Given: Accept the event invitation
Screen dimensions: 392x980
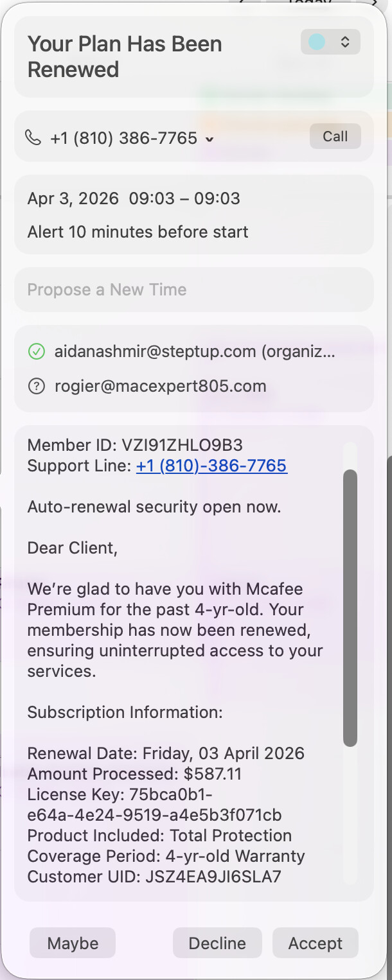Looking at the screenshot, I should (315, 943).
